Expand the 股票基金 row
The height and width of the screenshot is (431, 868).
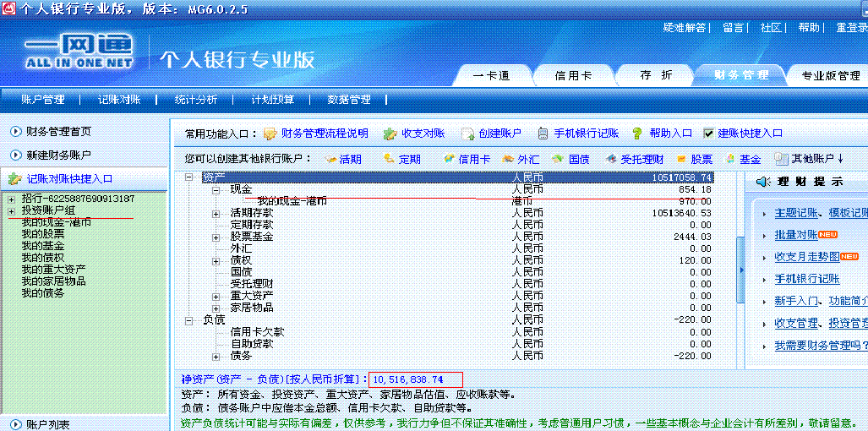216,237
